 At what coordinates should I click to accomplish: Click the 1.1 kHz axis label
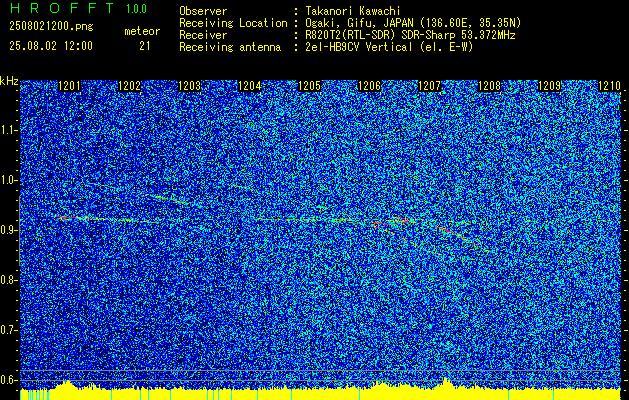click(x=8, y=130)
